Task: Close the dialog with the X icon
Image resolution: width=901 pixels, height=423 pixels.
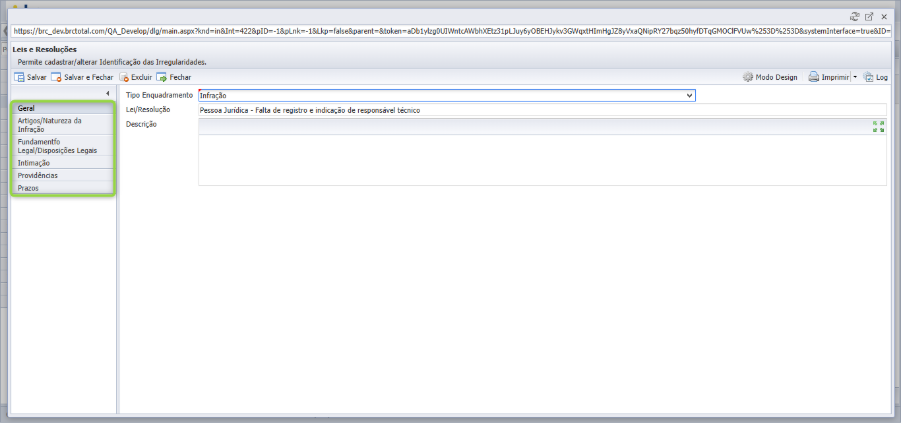Action: tap(884, 17)
